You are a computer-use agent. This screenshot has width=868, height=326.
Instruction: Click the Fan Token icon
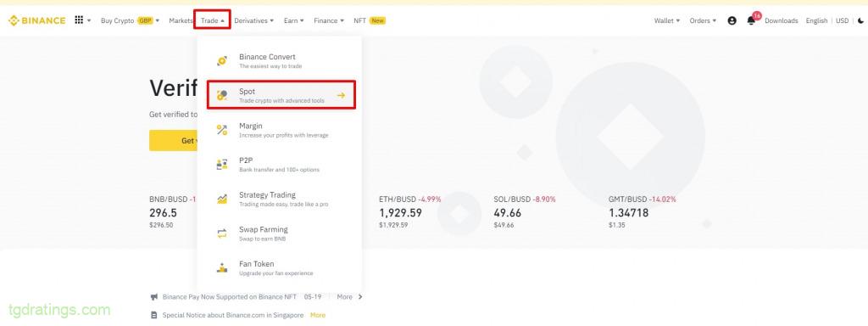tap(222, 267)
